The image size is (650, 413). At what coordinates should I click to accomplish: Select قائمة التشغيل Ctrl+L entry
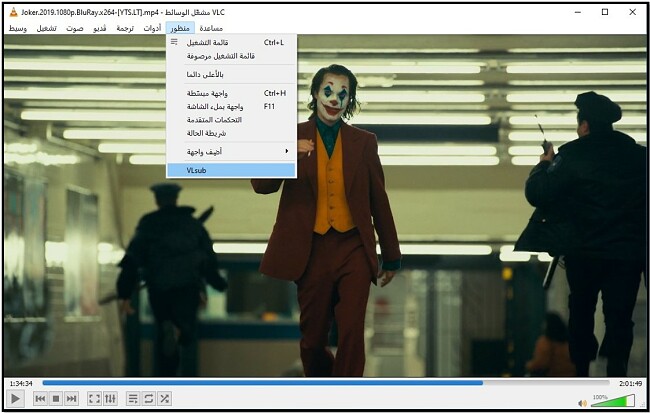pos(231,42)
